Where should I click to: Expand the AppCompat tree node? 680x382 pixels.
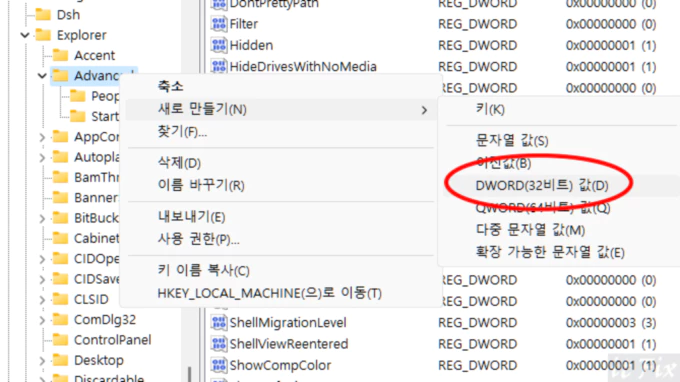(x=42, y=137)
